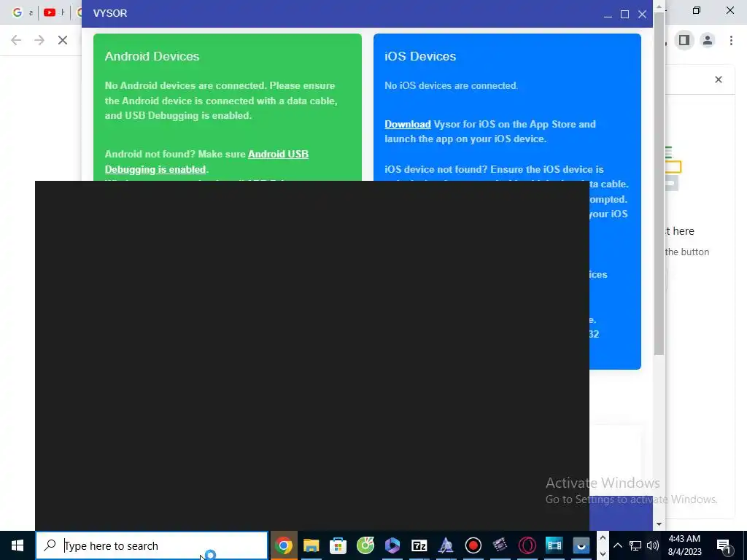Open the green CocCoc browser taskbar icon
The height and width of the screenshot is (560, 747).
[365, 545]
